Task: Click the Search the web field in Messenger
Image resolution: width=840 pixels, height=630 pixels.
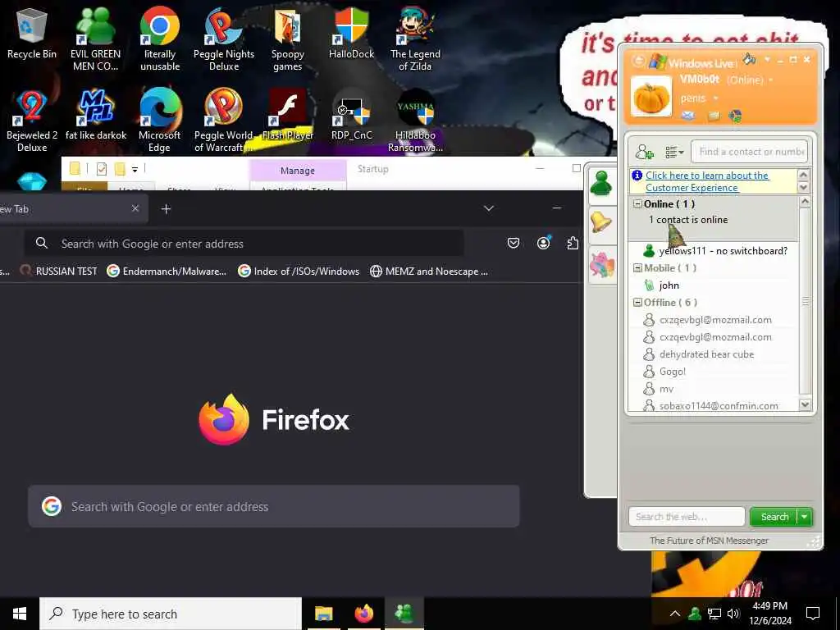Action: tap(687, 517)
